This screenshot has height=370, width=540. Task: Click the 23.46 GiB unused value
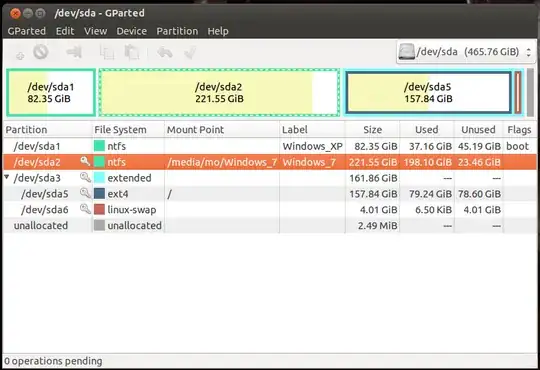click(x=479, y=162)
